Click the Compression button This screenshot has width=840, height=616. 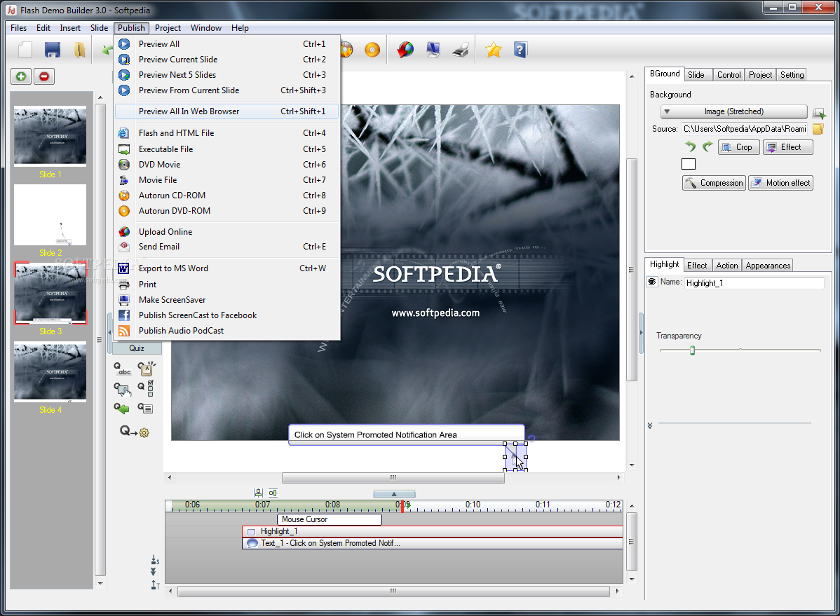tap(714, 183)
